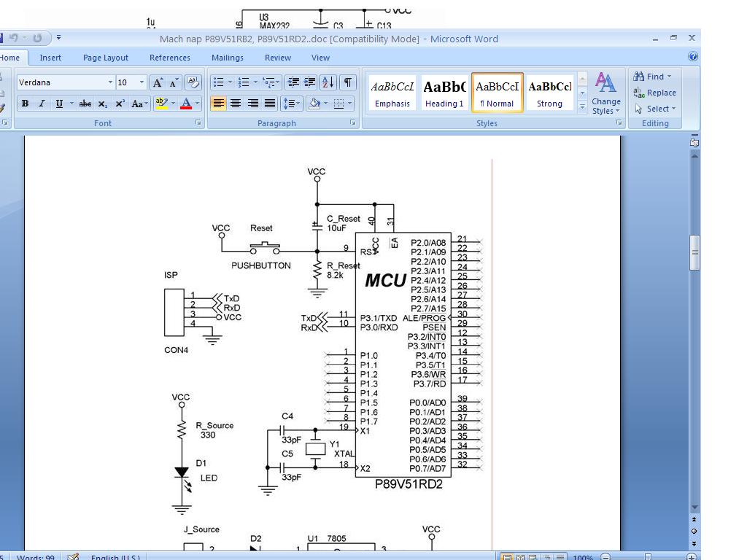The width and height of the screenshot is (747, 560).
Task: Toggle align text left
Action: pos(218,104)
